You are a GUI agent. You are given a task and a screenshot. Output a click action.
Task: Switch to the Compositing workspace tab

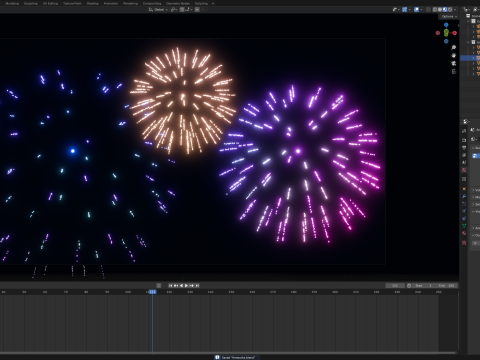[152, 3]
